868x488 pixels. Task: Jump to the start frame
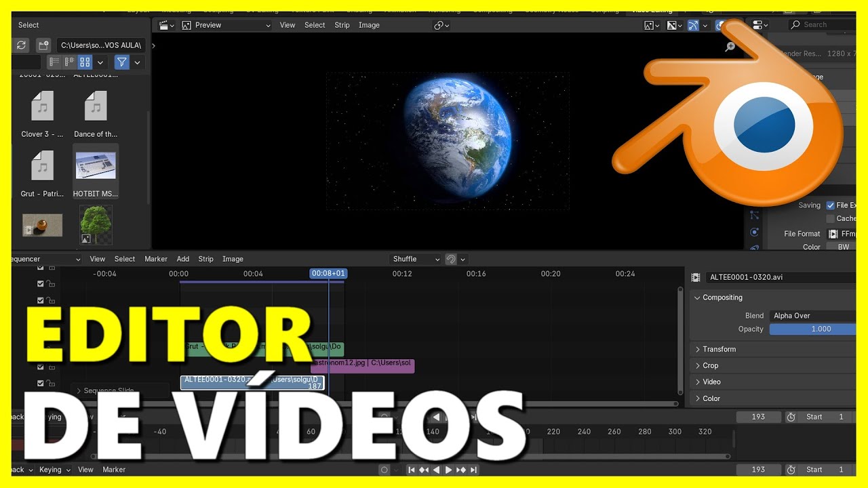411,470
